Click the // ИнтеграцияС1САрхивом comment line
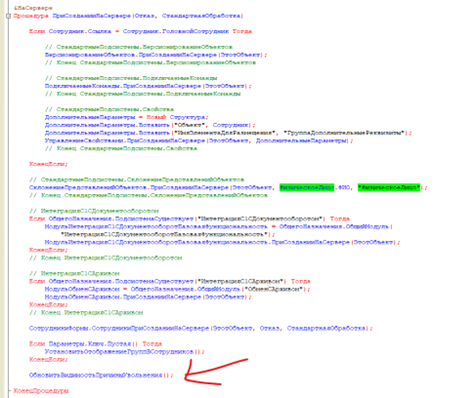The image size is (476, 398). coord(74,273)
